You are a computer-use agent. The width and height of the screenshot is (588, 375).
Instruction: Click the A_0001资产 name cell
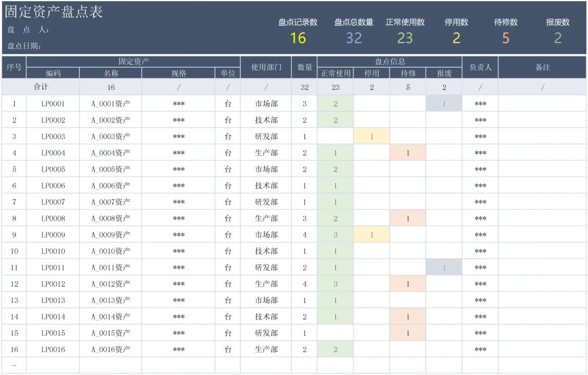click(111, 104)
